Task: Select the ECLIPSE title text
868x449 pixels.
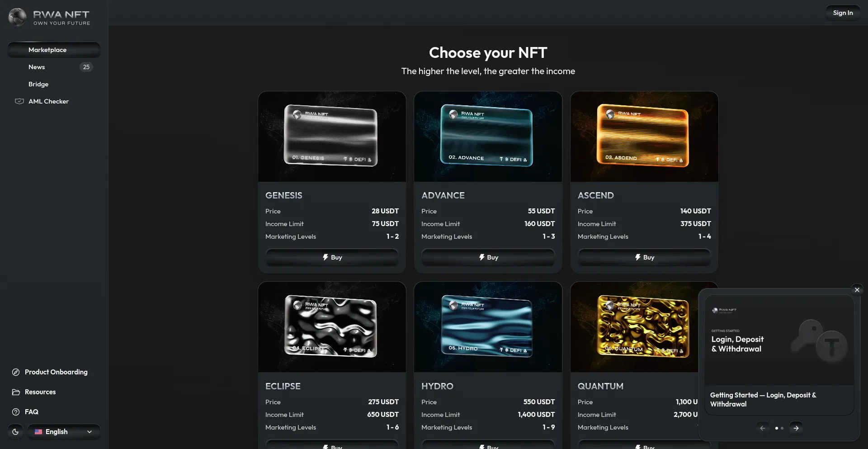Action: [283, 386]
